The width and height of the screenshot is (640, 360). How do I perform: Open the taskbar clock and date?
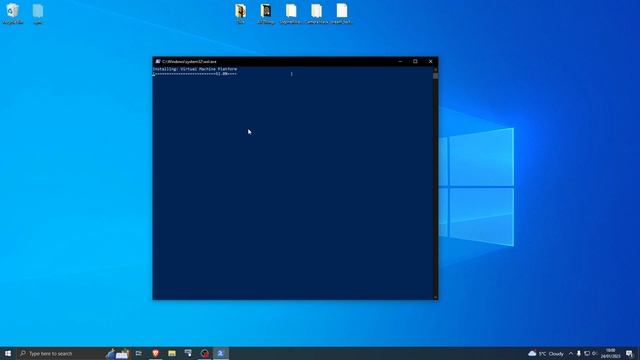tap(611, 353)
